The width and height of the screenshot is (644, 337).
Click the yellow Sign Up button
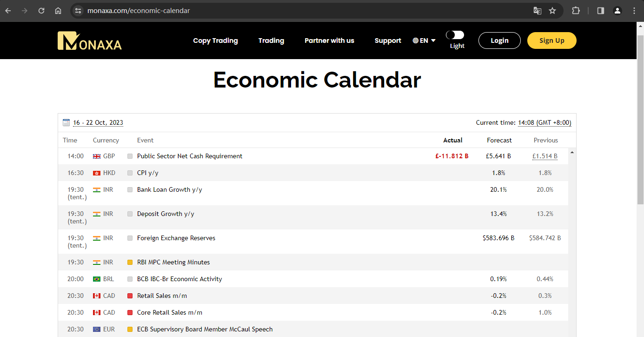(x=552, y=40)
